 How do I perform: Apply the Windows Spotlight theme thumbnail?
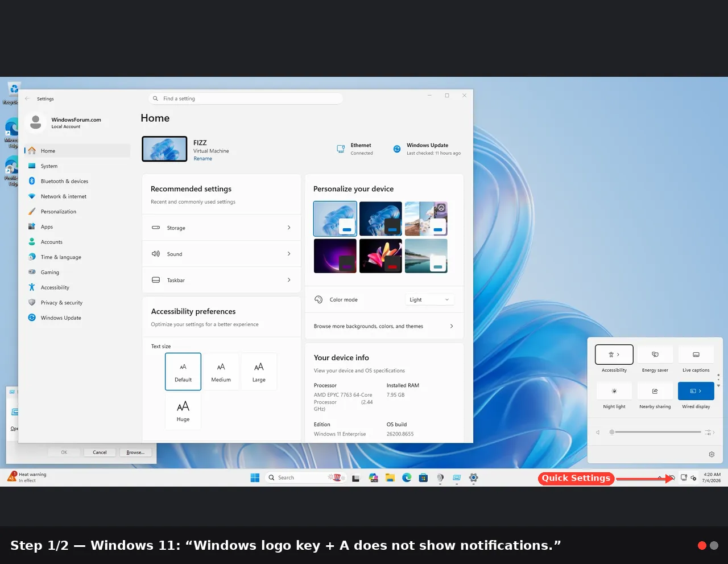click(x=426, y=219)
